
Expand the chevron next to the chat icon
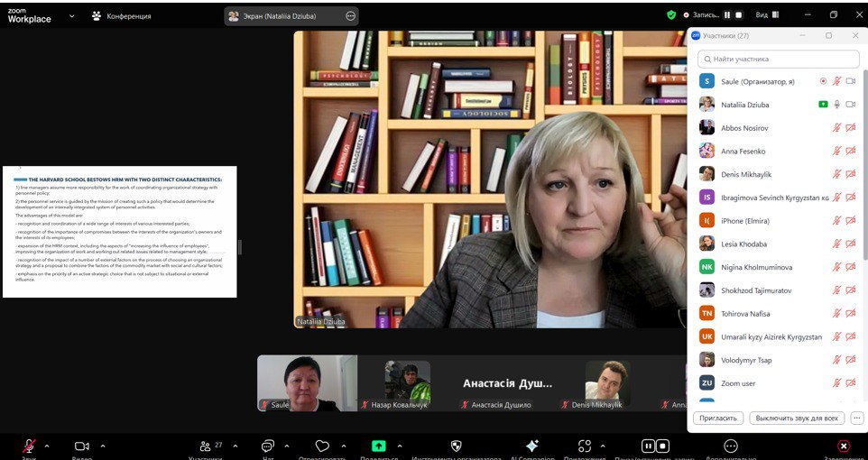click(287, 446)
